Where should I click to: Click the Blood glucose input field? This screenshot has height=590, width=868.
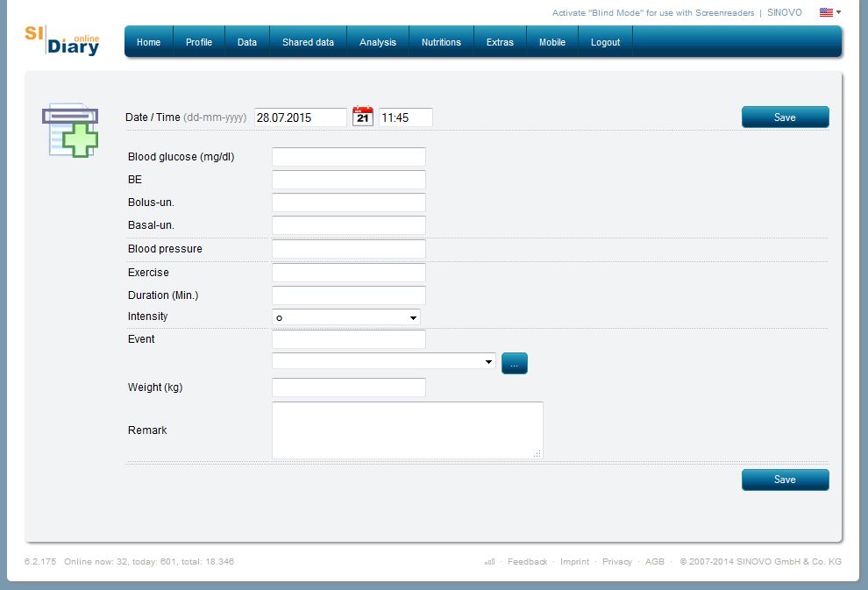(348, 157)
